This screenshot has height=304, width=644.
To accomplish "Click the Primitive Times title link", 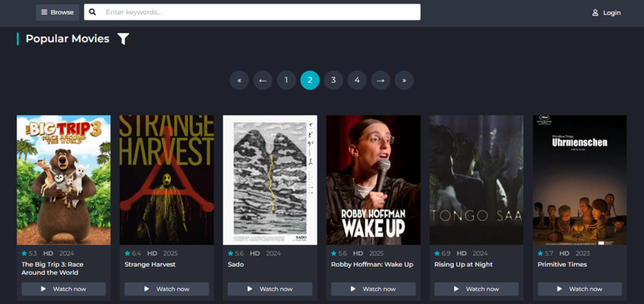I will [x=562, y=265].
